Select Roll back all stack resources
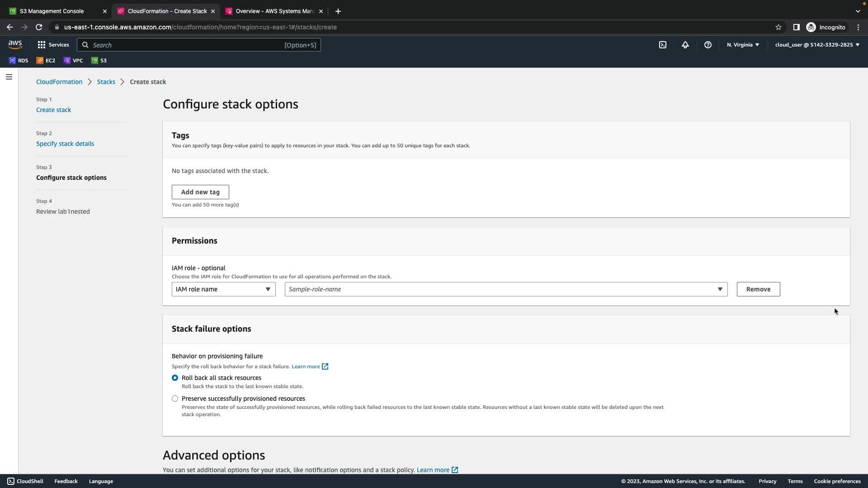 175,378
